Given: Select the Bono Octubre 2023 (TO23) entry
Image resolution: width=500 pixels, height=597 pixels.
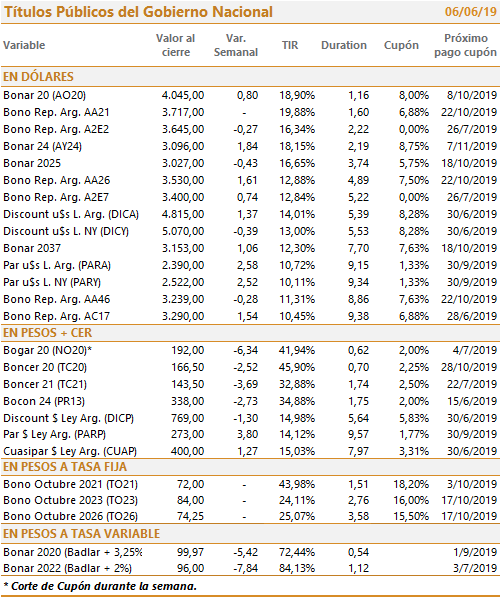Looking at the screenshot, I should 70,500.
